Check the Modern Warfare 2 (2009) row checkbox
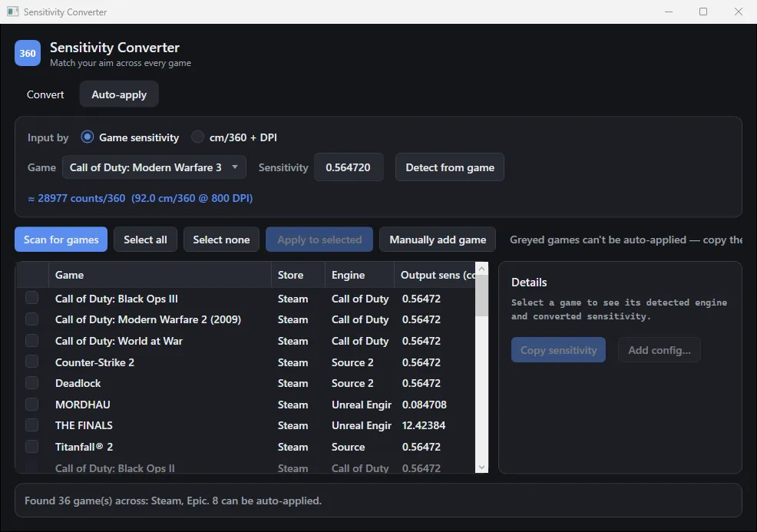Screen dimensions: 757x532 click(x=32, y=319)
